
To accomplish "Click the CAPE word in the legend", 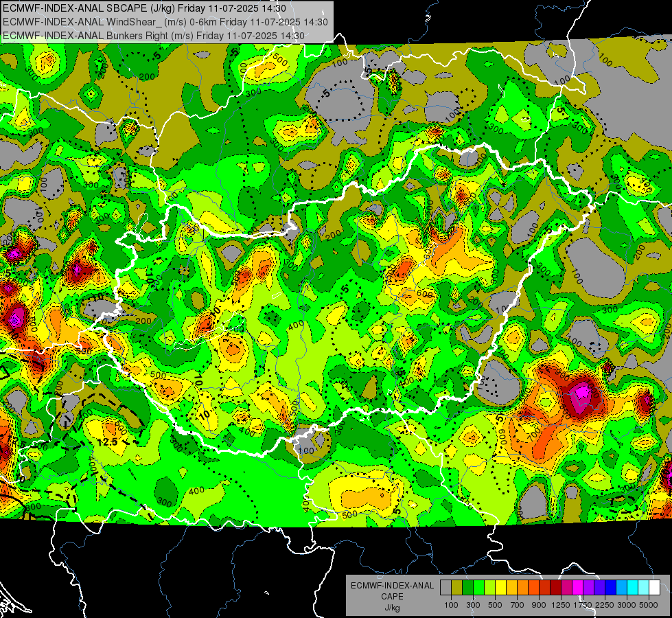I will 393,596.
